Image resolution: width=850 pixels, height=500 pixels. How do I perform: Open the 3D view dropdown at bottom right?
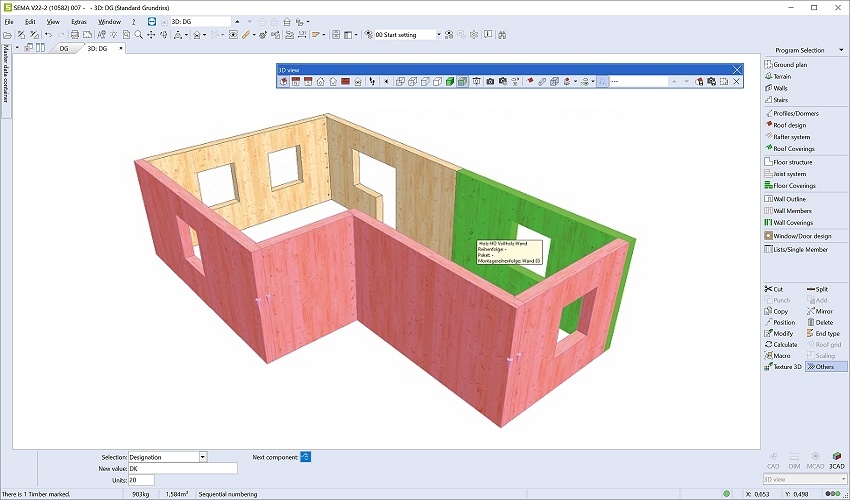[845, 479]
